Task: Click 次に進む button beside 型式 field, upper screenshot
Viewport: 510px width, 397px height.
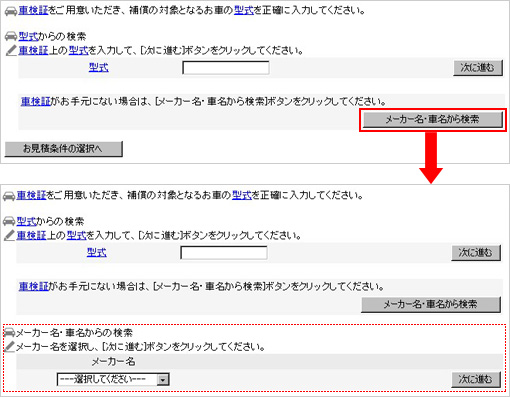Action: [478, 68]
